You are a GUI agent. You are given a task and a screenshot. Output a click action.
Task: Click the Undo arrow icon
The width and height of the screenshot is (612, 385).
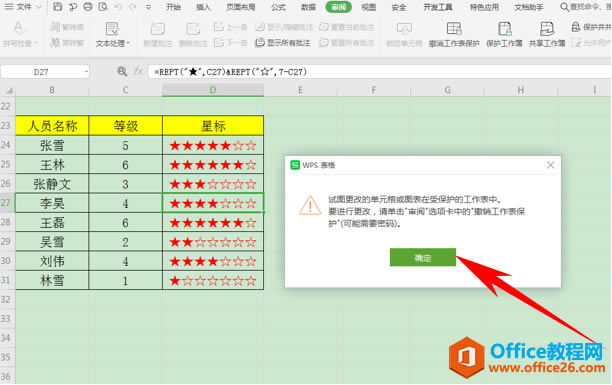coord(118,7)
